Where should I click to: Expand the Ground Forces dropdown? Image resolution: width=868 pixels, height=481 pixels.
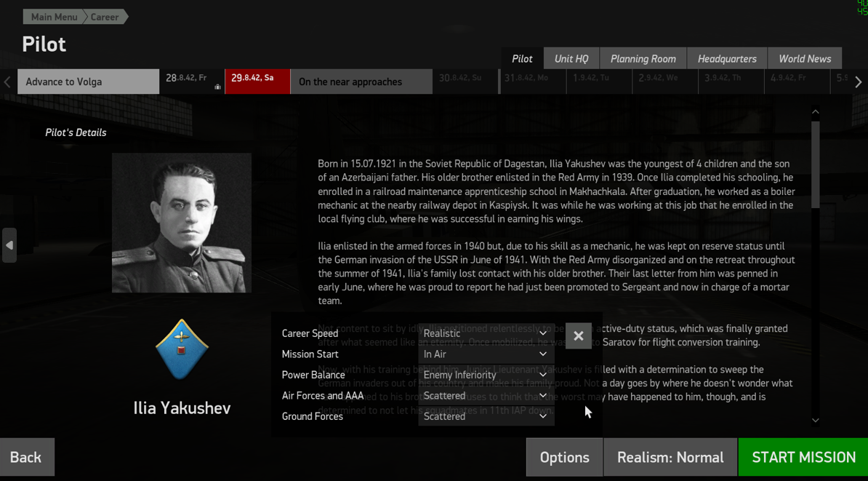coord(486,416)
